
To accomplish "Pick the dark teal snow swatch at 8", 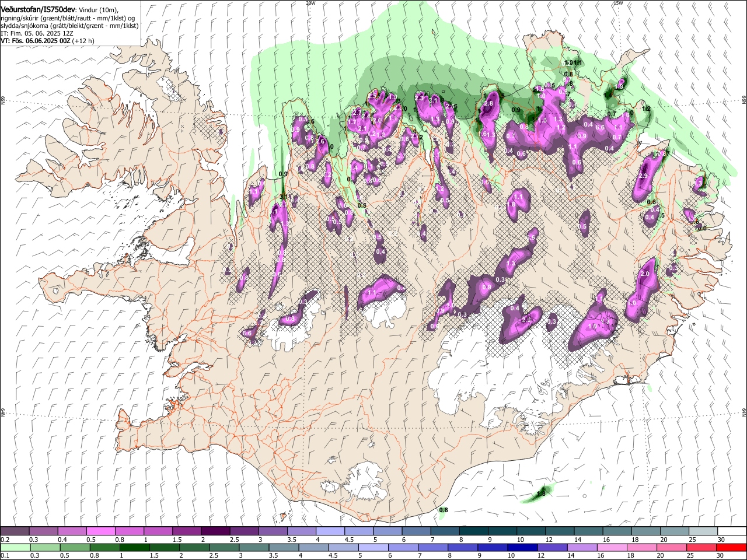I will (x=474, y=531).
